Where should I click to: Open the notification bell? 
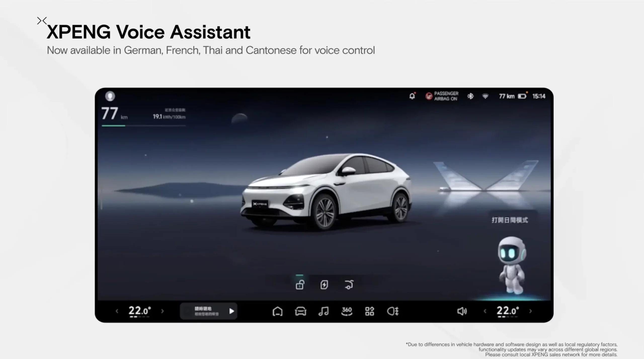tap(412, 96)
